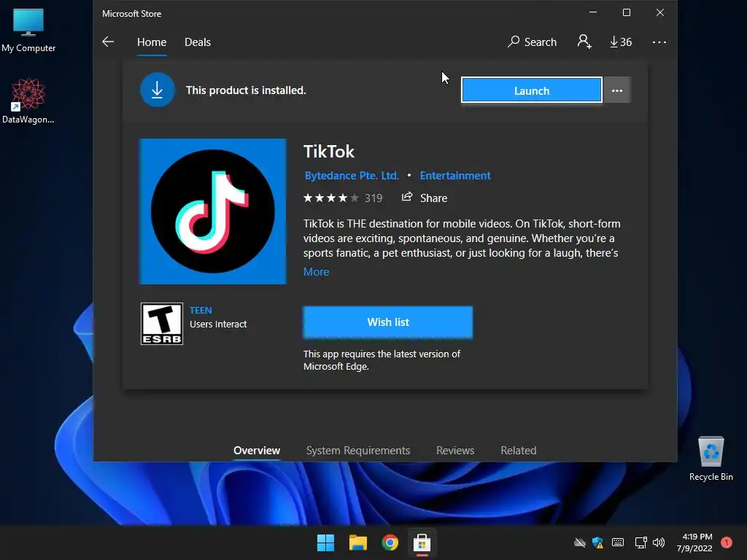Viewport: 747px width, 560px height.
Task: Open the TEEN rating link
Action: [x=201, y=311]
